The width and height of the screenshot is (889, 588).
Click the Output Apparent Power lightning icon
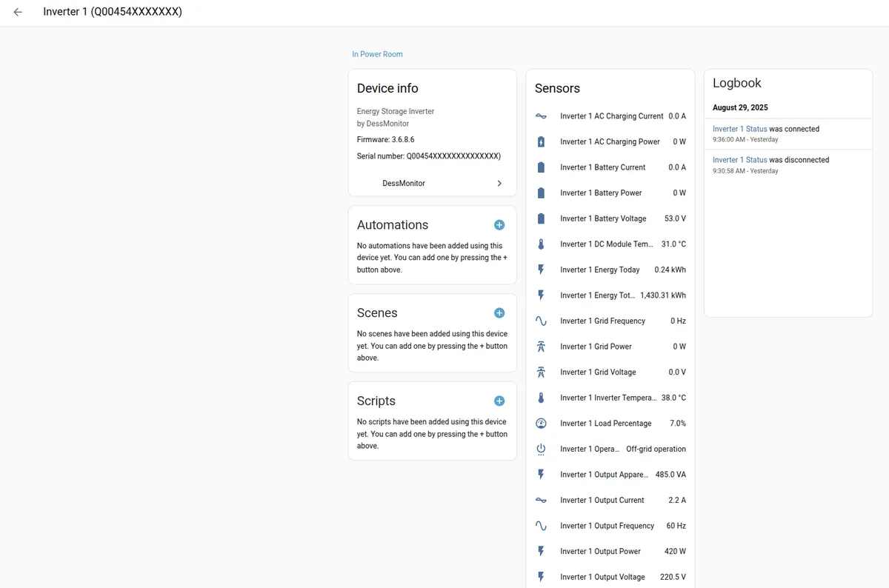[541, 474]
